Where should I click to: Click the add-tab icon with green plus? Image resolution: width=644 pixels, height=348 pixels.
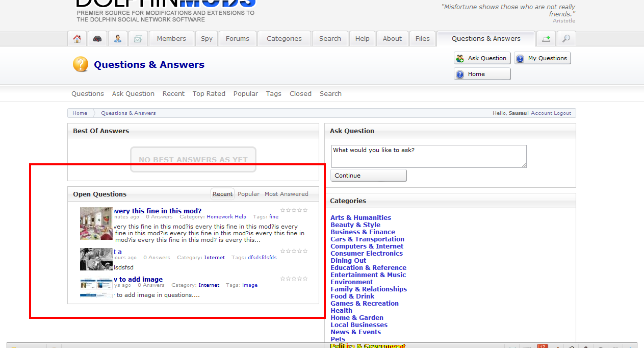tap(546, 39)
